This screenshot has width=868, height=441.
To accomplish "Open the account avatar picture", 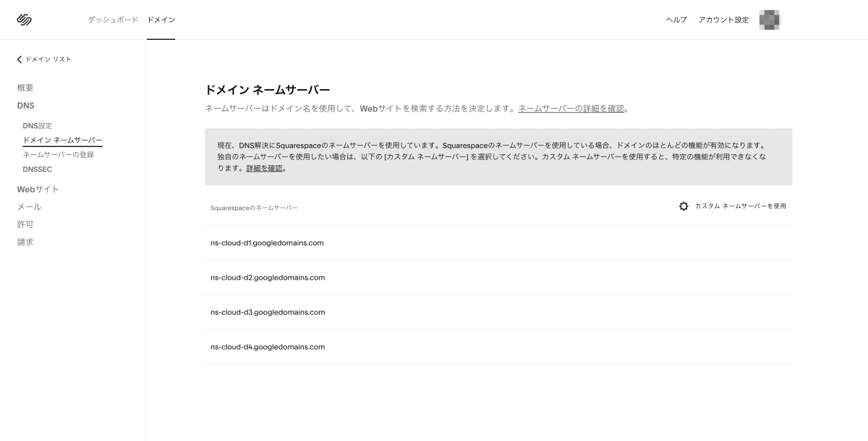I will [x=770, y=20].
